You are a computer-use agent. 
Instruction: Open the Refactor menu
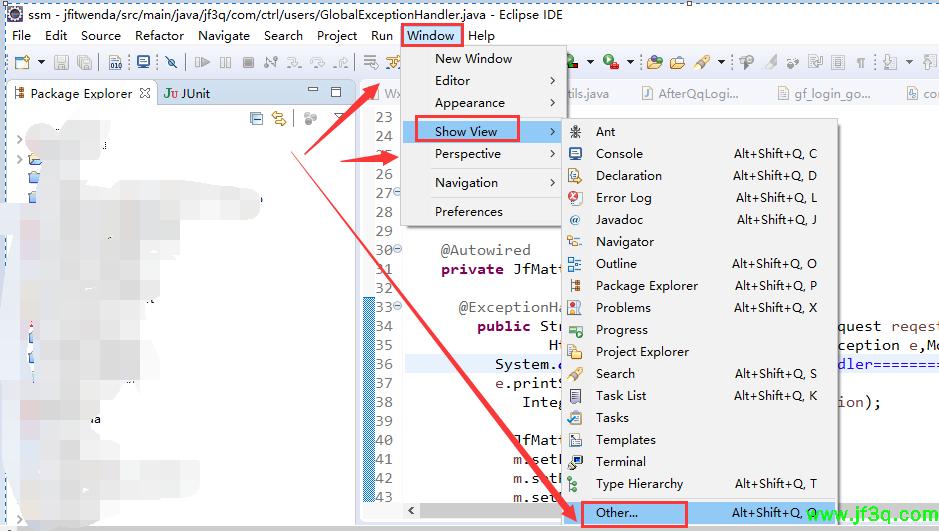[x=159, y=35]
